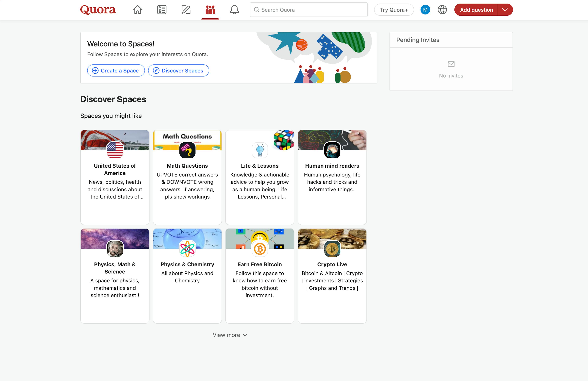Click the Welcome to Spaces! heading
This screenshot has height=381, width=588.
click(121, 44)
